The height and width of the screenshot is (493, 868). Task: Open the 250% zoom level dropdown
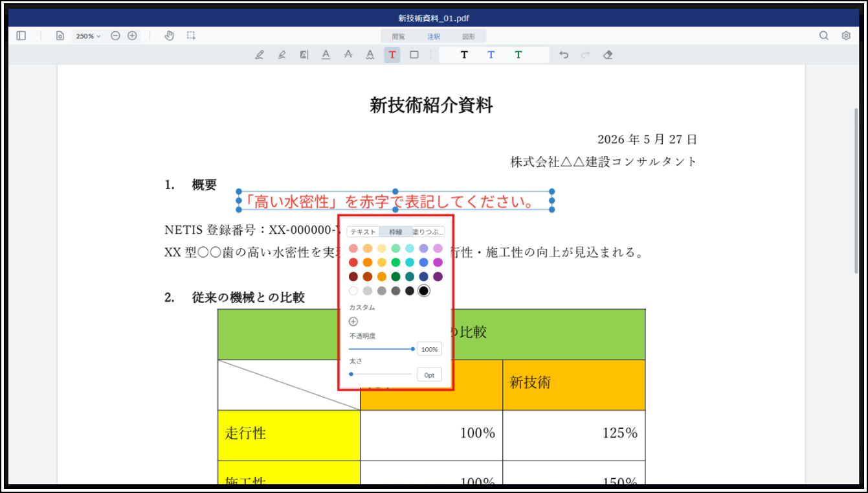pyautogui.click(x=88, y=36)
